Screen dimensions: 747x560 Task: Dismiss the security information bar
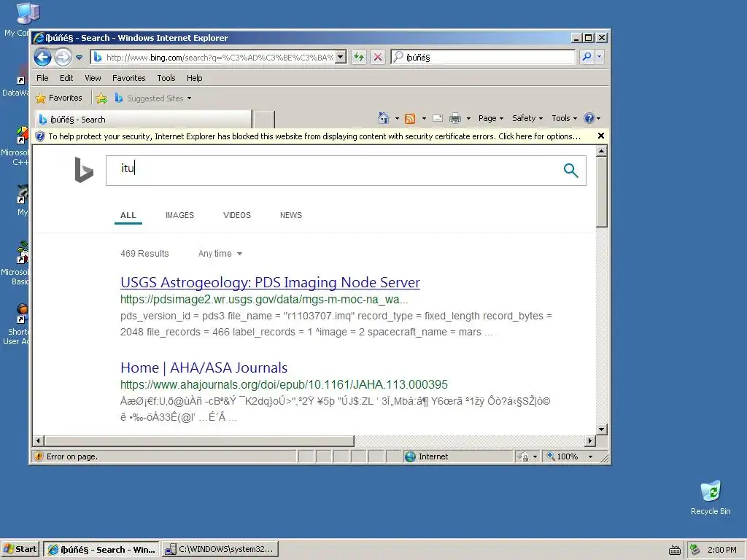pos(601,136)
